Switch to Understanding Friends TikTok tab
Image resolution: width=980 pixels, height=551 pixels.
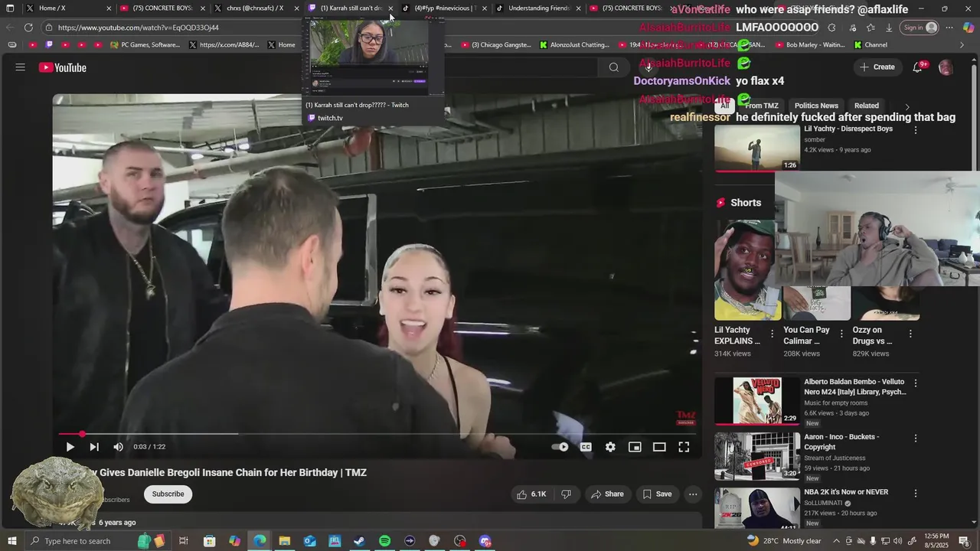pyautogui.click(x=539, y=8)
